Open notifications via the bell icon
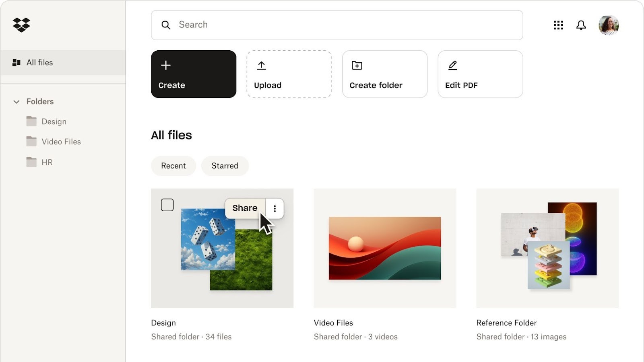Image resolution: width=644 pixels, height=362 pixels. (581, 25)
